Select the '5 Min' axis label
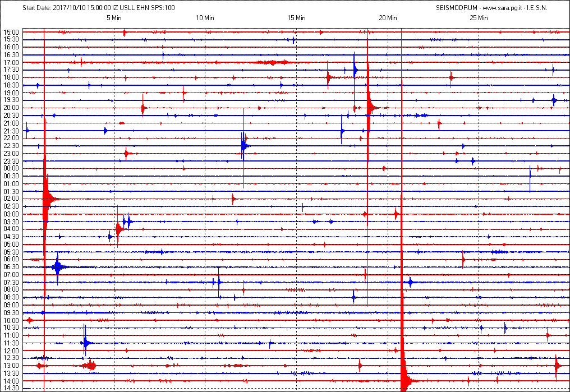Viewport: 570px width, 392px height. [x=114, y=18]
